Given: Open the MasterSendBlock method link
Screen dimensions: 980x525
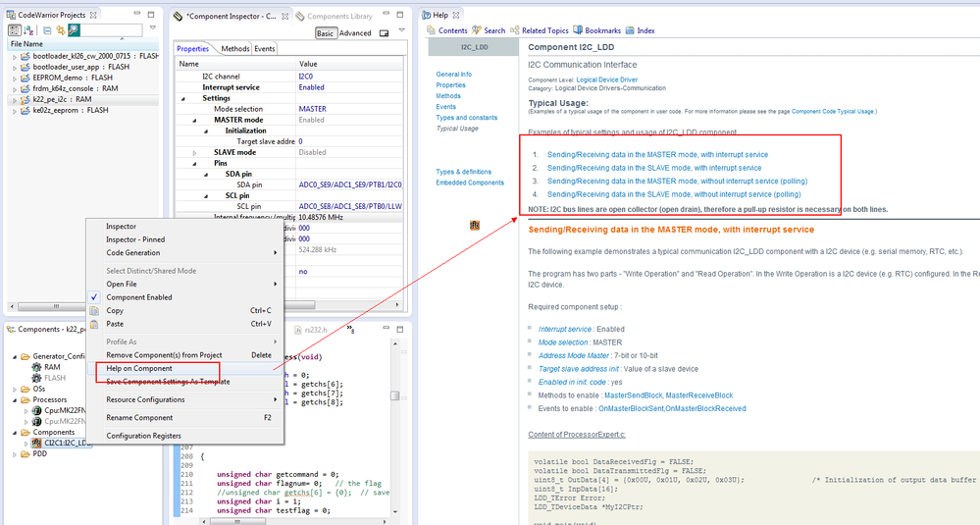Looking at the screenshot, I should tap(634, 395).
